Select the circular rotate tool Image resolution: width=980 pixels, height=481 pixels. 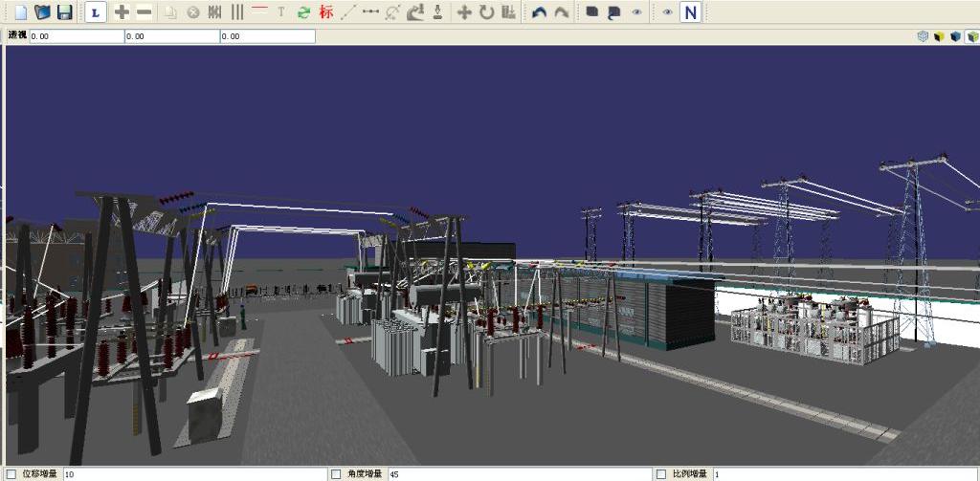click(x=486, y=12)
